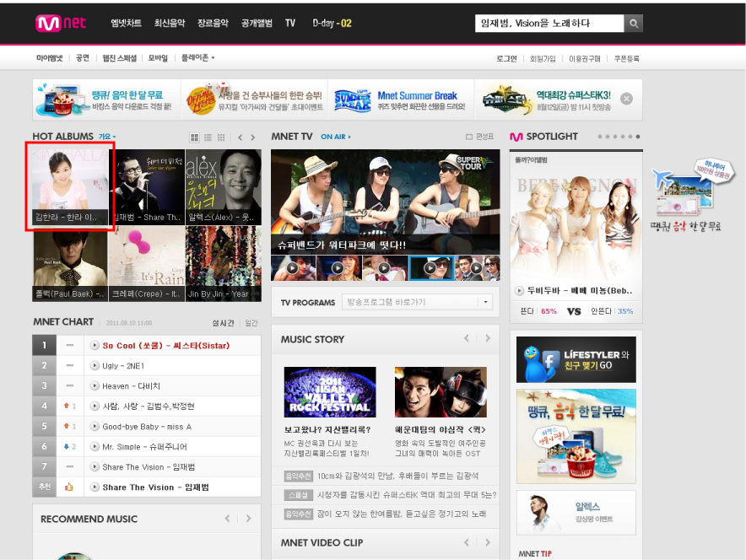Open the TV Programs dropdown list
746x560 pixels.
485,302
